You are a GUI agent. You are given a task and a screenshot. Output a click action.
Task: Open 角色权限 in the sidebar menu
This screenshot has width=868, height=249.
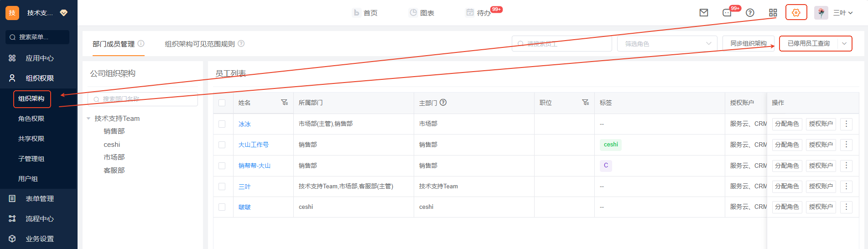coord(31,119)
